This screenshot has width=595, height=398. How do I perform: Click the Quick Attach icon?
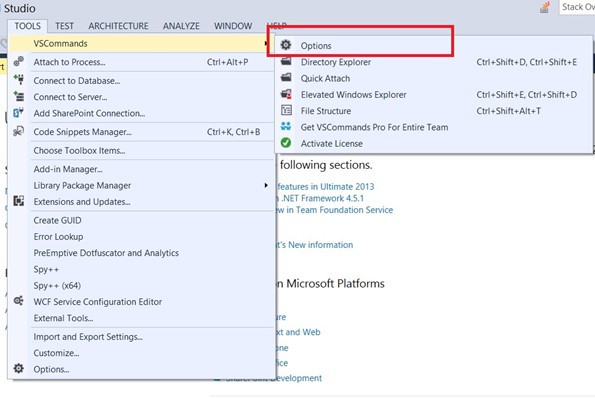coord(286,78)
